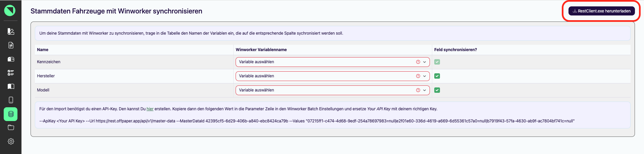Open the folder icon in the sidebar
Image resolution: width=644 pixels, height=154 pixels.
pos(11,127)
